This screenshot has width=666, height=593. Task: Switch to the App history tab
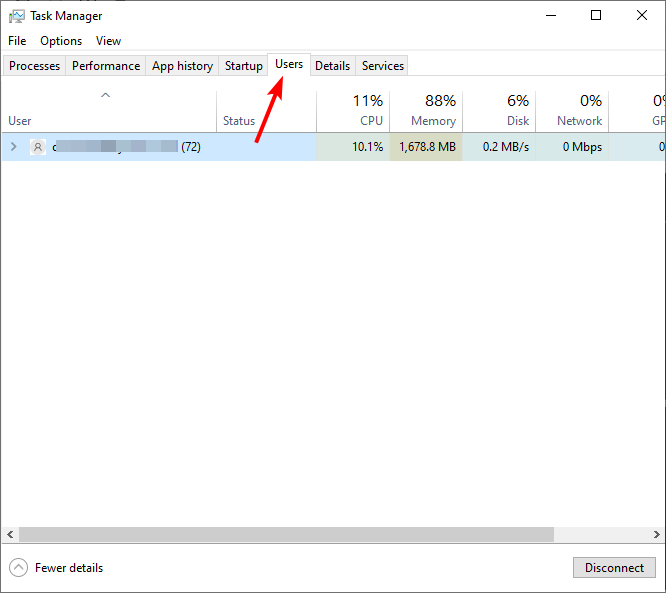[x=182, y=66]
